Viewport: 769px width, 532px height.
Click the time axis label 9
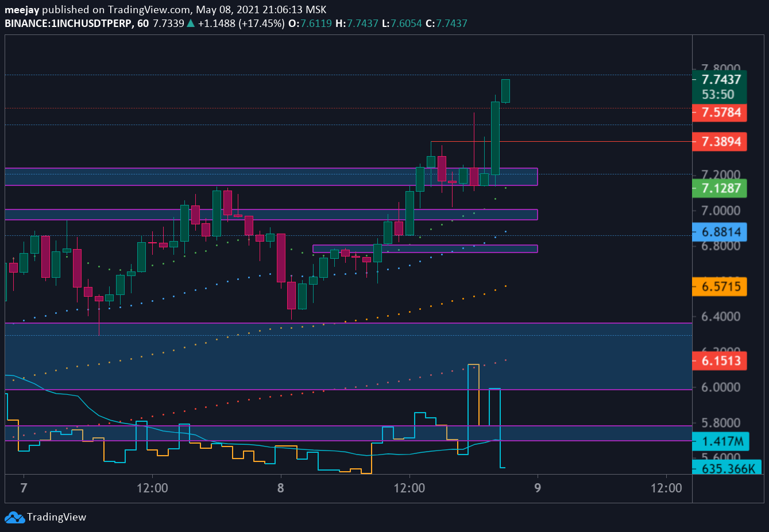538,488
